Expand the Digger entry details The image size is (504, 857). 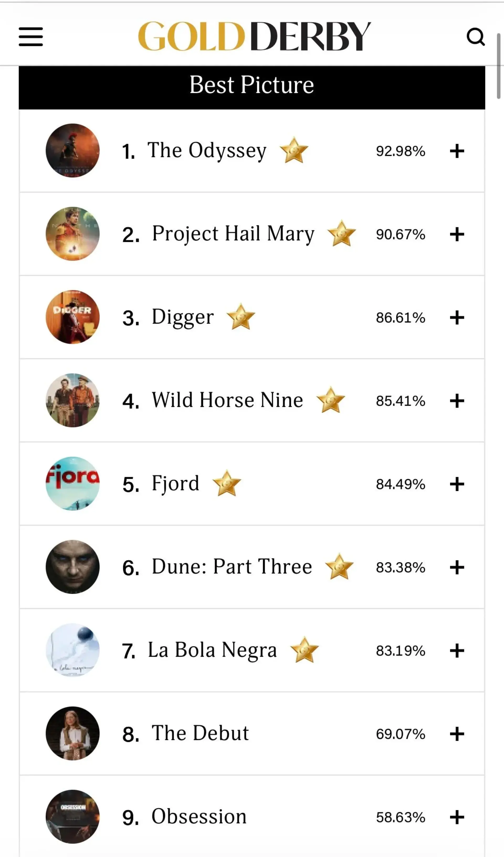coord(457,318)
